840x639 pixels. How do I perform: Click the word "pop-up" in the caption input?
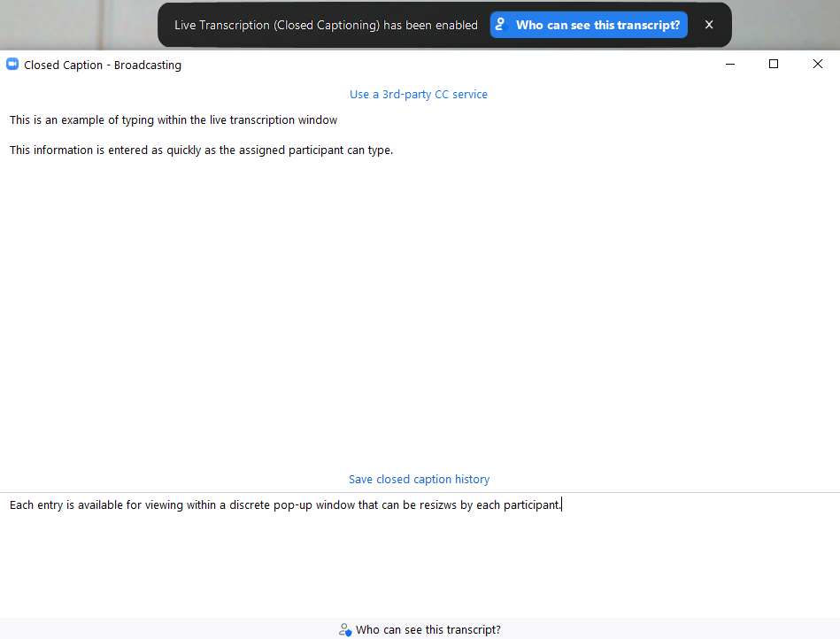293,505
